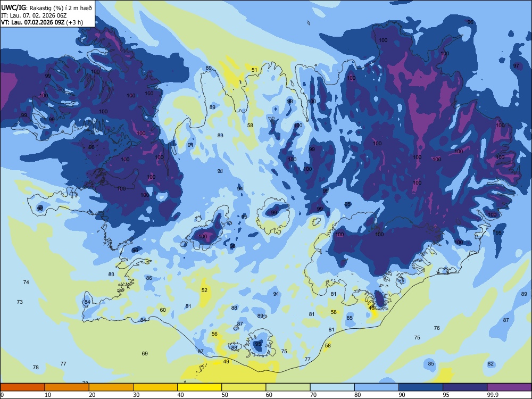This screenshot has width=532, height=399.
Task: Click the offshore value '76' in the southeast
Action: pos(437,328)
